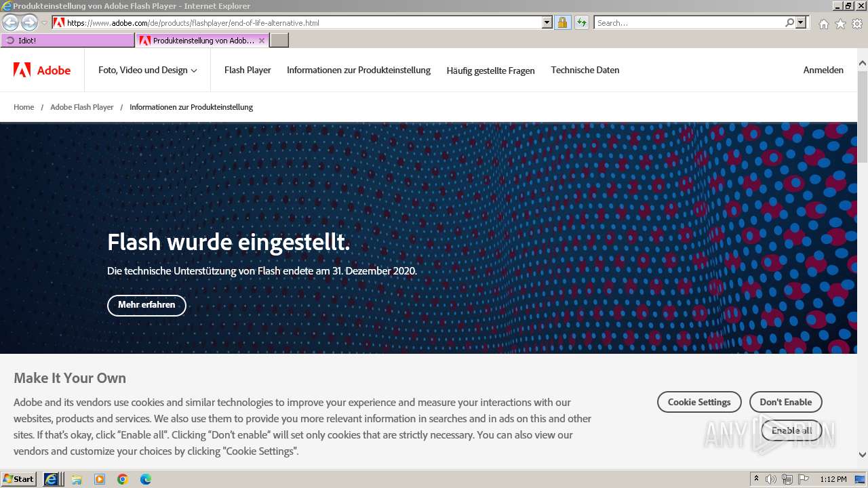
Task: Open the Windows Start button
Action: (x=18, y=479)
